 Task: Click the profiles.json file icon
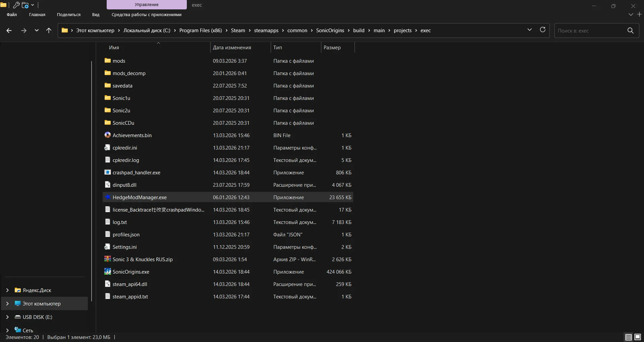point(107,234)
